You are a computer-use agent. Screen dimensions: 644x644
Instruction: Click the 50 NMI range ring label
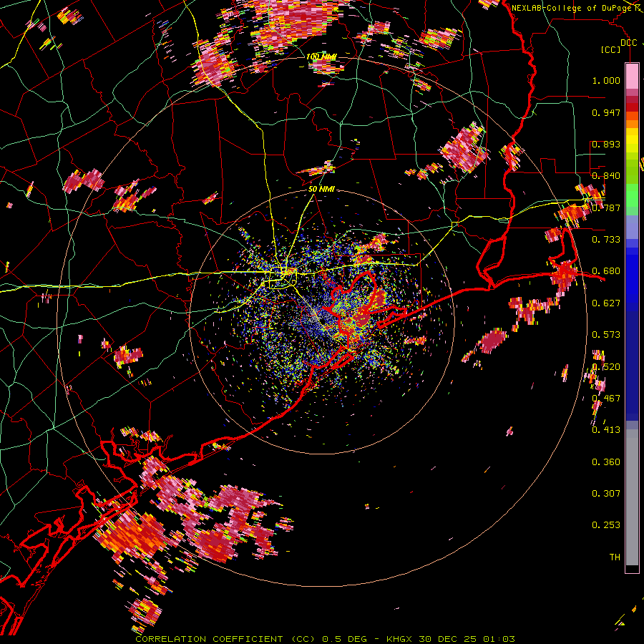point(321,190)
